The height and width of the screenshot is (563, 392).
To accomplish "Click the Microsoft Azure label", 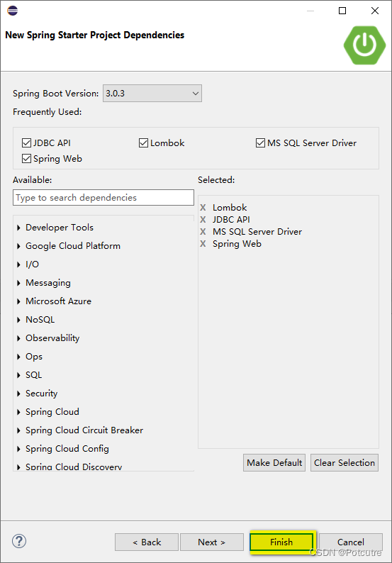I will click(59, 301).
